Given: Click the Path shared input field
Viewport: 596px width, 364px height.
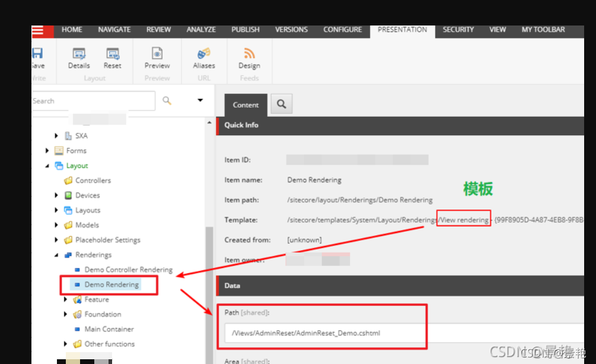Looking at the screenshot, I should pyautogui.click(x=404, y=333).
